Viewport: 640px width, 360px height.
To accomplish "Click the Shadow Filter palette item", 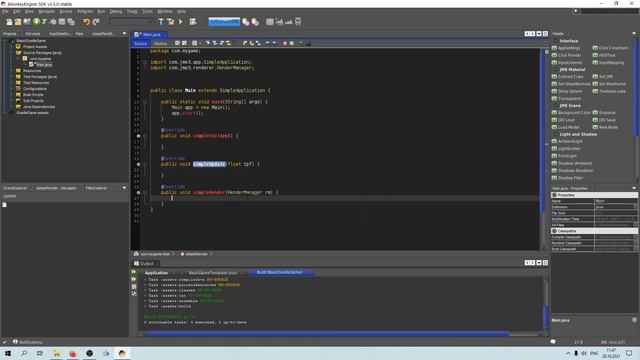I will click(567, 178).
